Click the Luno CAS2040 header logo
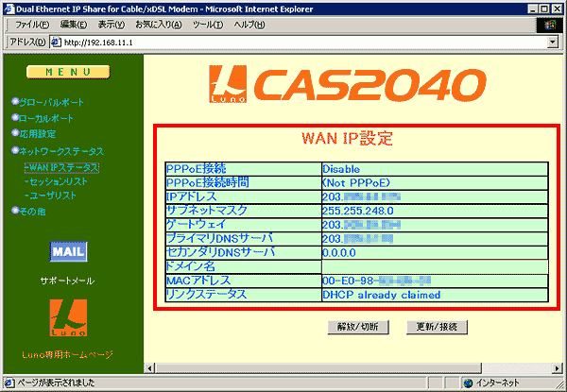Screen dimensions: 567x392 [x=348, y=84]
